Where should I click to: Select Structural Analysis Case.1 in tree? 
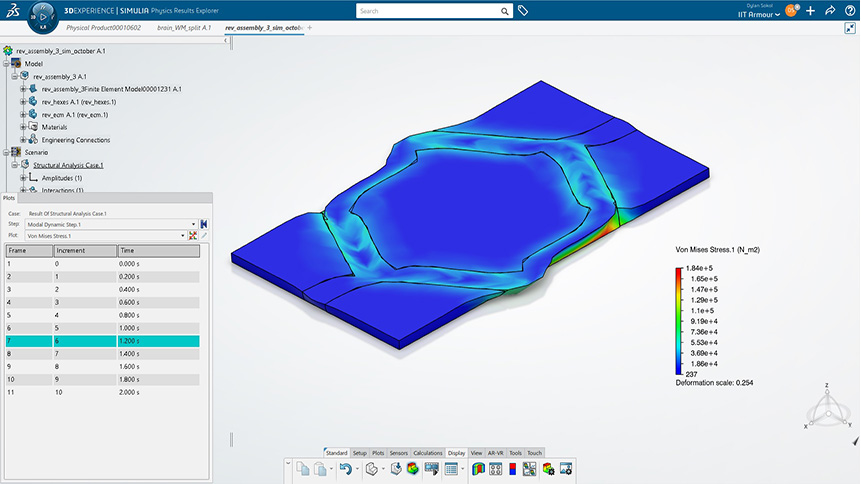coord(68,165)
